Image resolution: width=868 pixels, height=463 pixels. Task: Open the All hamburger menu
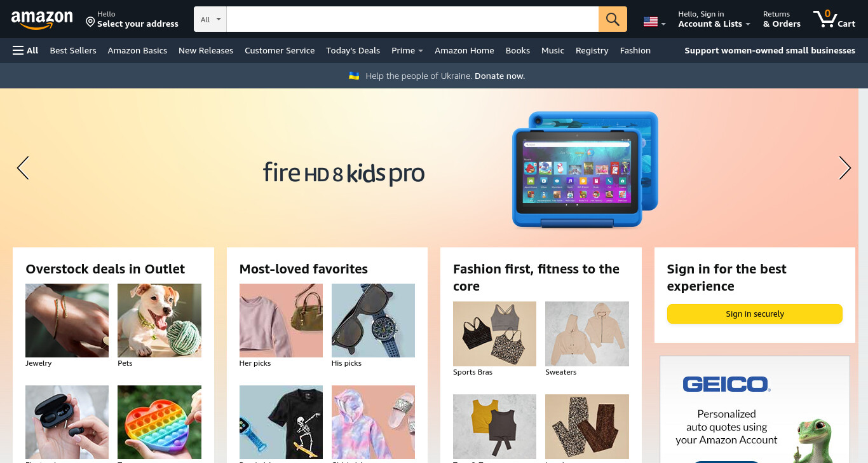pos(25,50)
